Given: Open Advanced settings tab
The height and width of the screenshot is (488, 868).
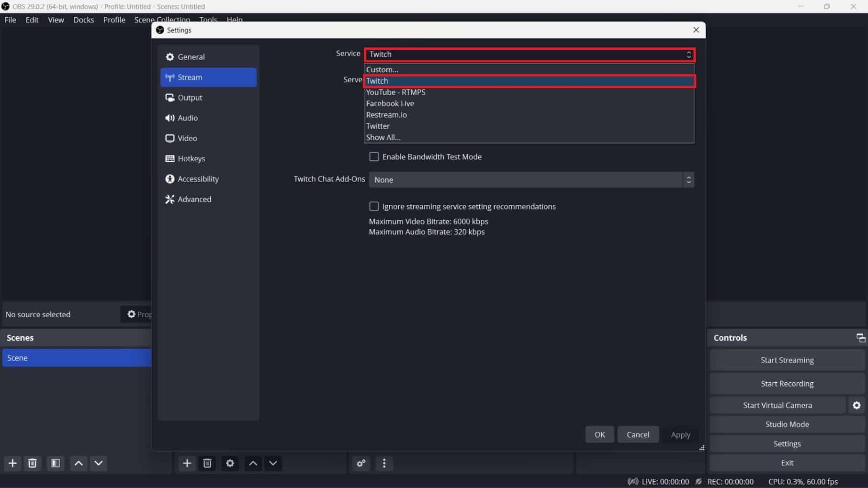Looking at the screenshot, I should coord(208,200).
